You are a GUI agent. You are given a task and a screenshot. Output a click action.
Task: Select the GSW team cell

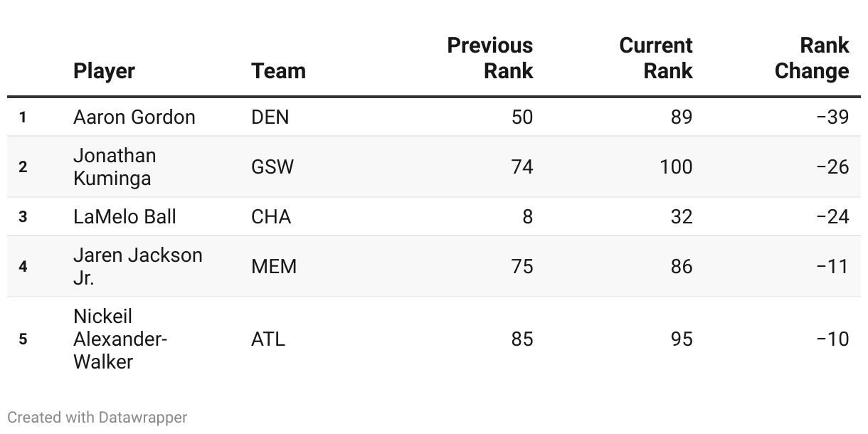click(272, 166)
